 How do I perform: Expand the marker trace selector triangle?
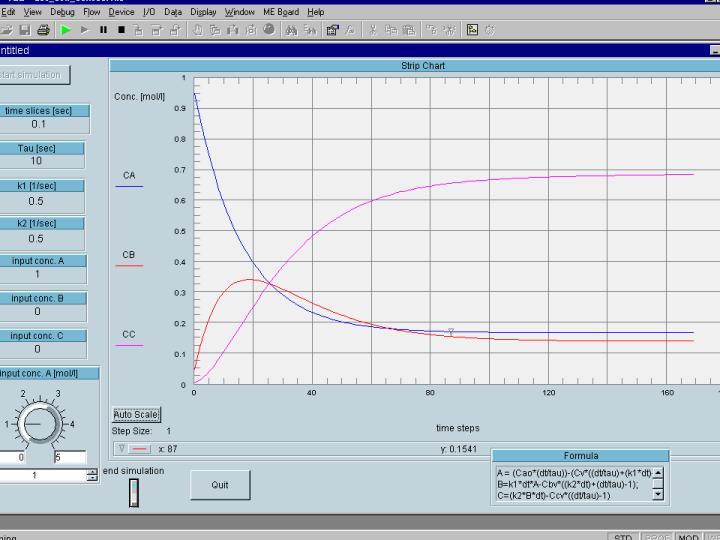[x=121, y=449]
